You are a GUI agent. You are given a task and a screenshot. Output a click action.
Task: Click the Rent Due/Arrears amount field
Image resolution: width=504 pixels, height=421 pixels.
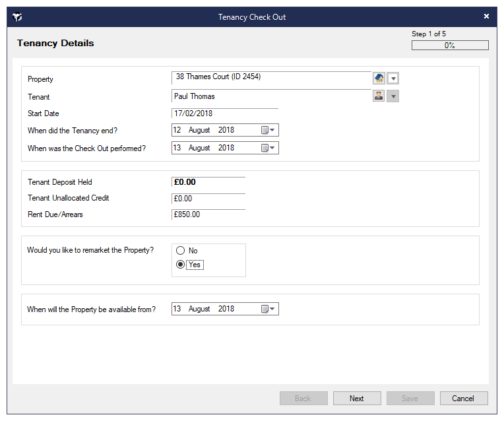click(208, 214)
